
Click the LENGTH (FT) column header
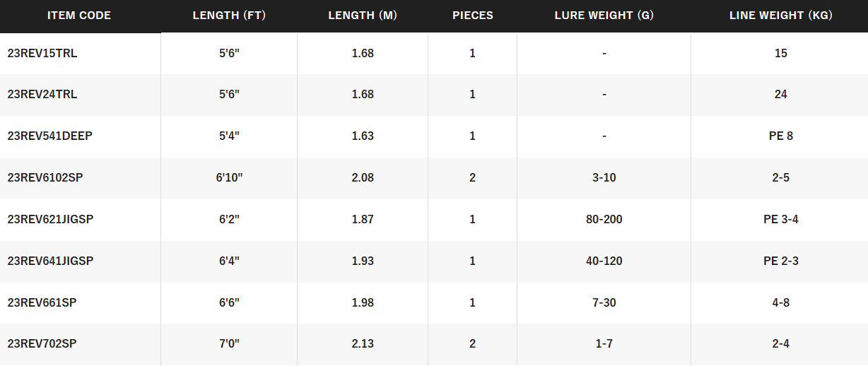click(229, 16)
